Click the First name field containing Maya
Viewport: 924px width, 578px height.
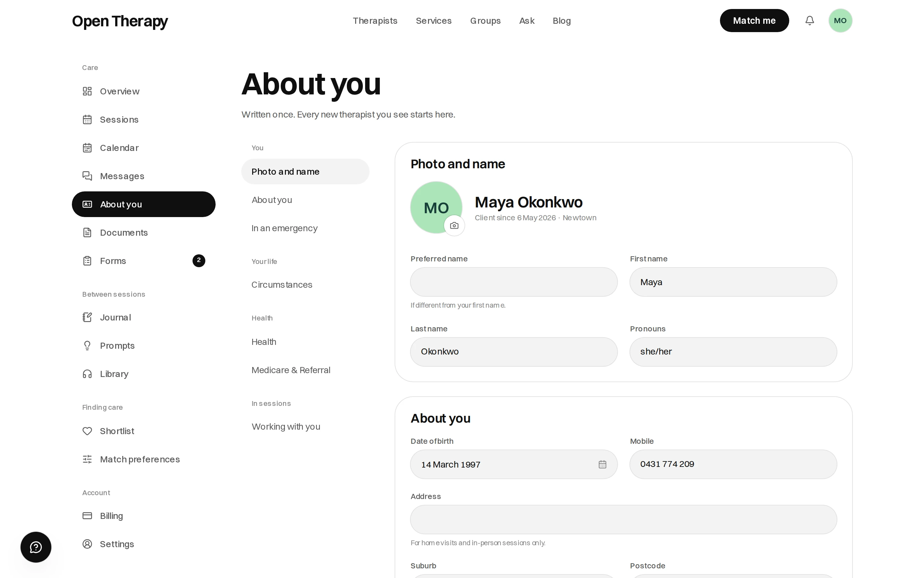click(x=733, y=282)
